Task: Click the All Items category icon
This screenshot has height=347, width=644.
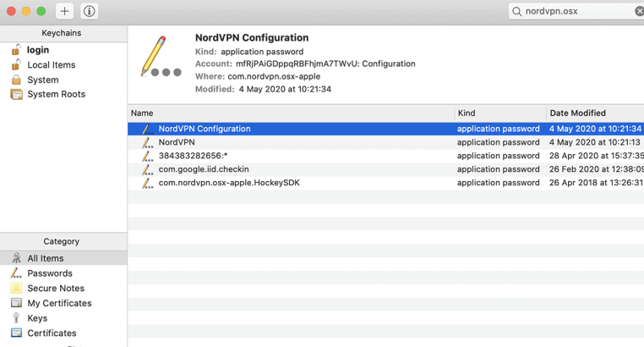Action: pos(16,258)
